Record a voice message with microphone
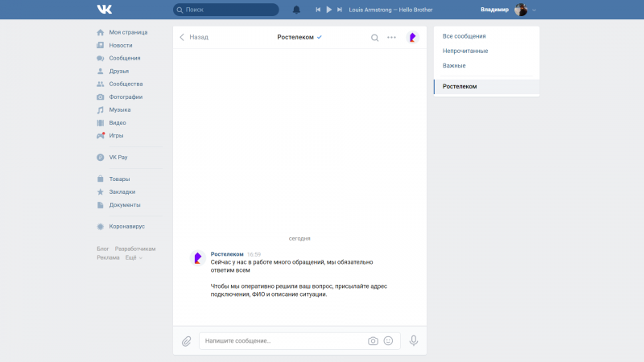This screenshot has height=362, width=644. 414,341
